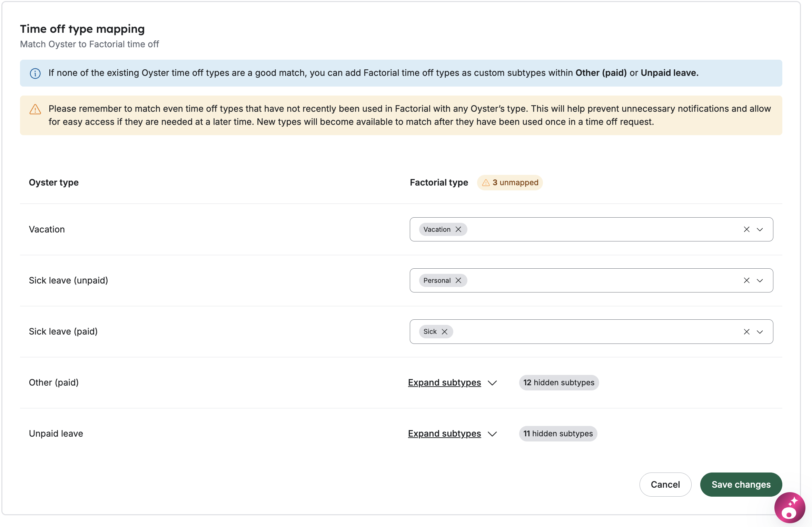Remove the Vacation tag chip
This screenshot has height=527, width=812.
pyautogui.click(x=458, y=229)
